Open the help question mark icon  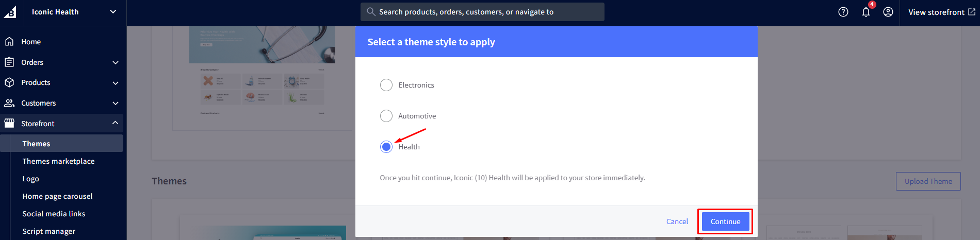pyautogui.click(x=843, y=12)
